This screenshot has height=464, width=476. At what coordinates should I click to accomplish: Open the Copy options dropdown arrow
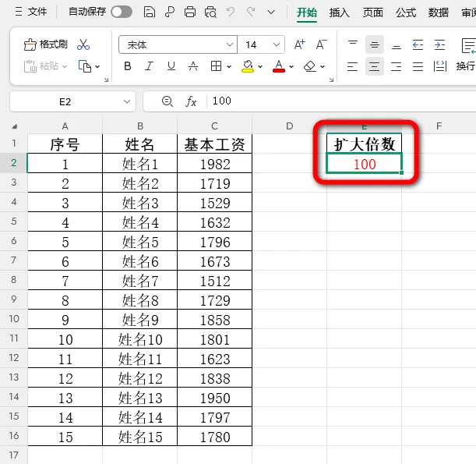[97, 66]
